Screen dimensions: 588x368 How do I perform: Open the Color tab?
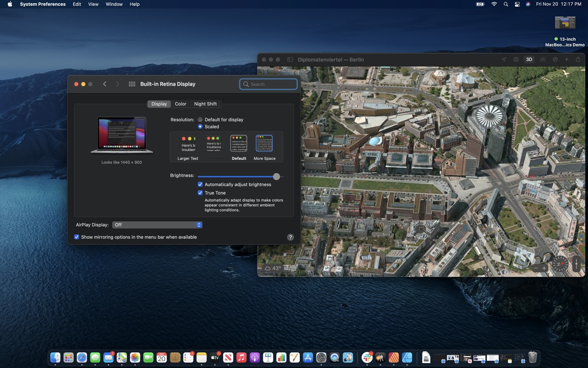pyautogui.click(x=180, y=104)
